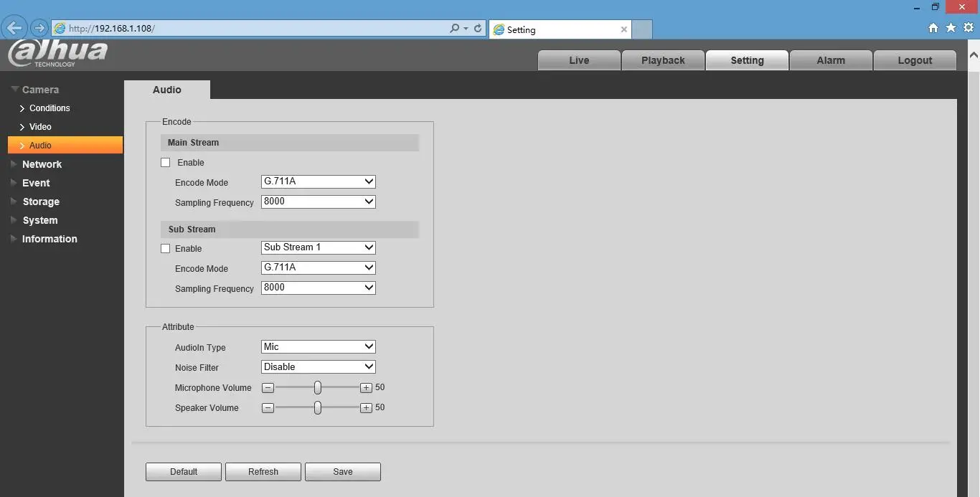Screen dimensions: 980x497
Task: Open the browser Home icon
Action: 933,28
